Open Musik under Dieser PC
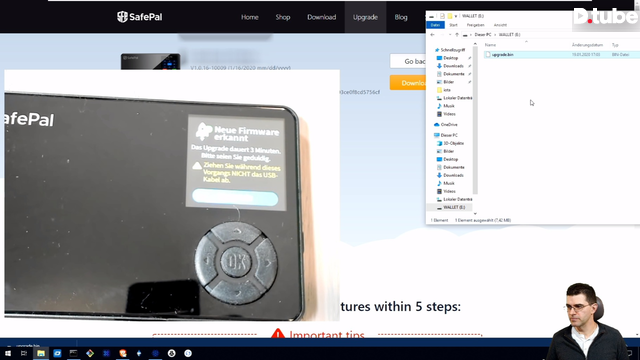Screen dimensions: 640x360 click(x=446, y=183)
